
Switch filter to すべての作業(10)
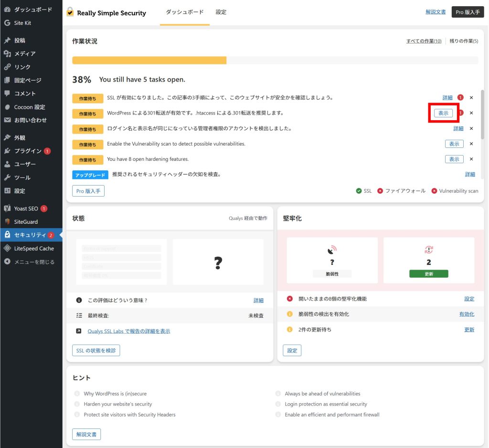click(x=424, y=41)
